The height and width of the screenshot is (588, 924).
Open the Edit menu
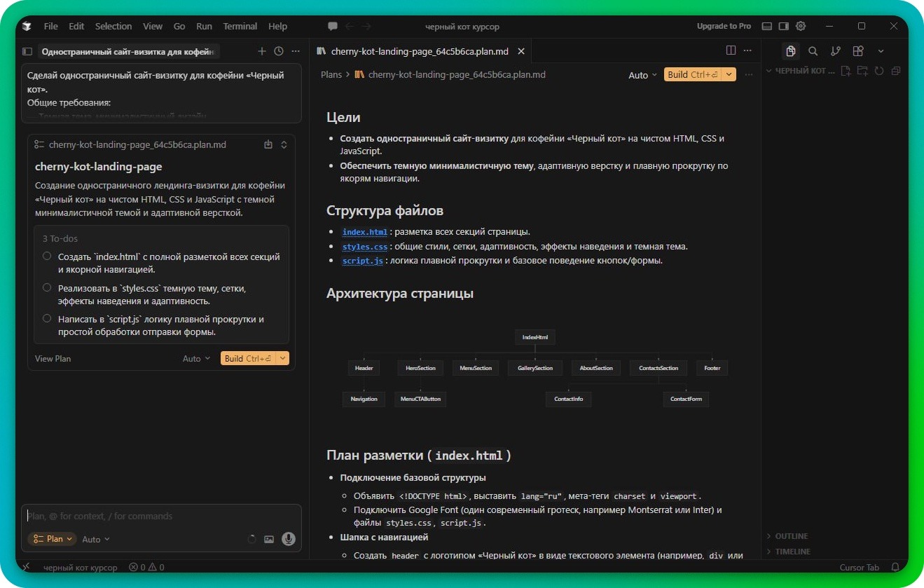[x=76, y=26]
